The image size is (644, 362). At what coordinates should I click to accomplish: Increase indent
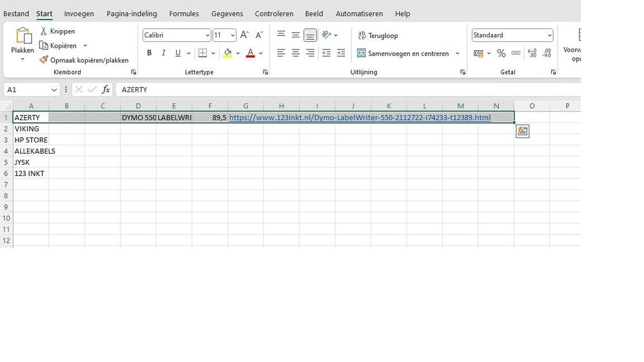coord(341,53)
